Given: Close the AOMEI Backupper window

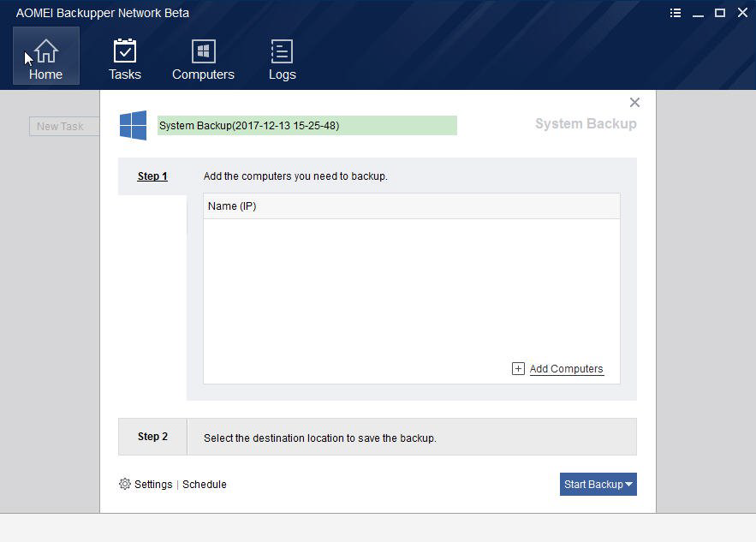Looking at the screenshot, I should click(742, 13).
